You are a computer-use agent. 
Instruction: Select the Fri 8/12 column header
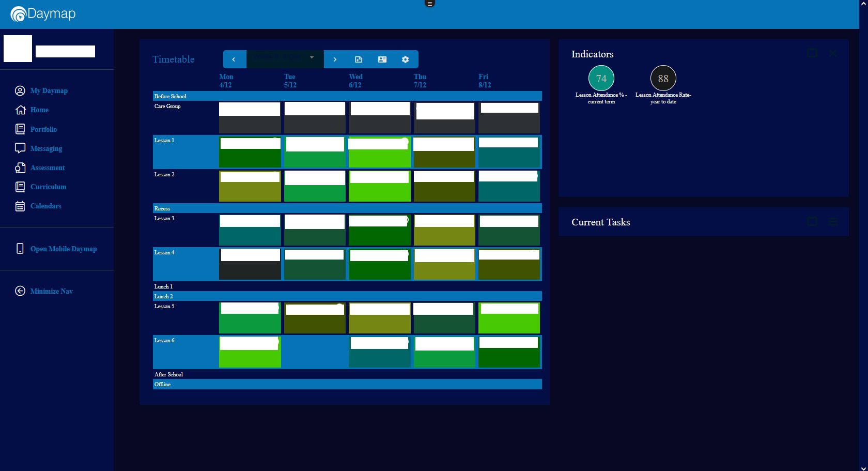coord(485,81)
